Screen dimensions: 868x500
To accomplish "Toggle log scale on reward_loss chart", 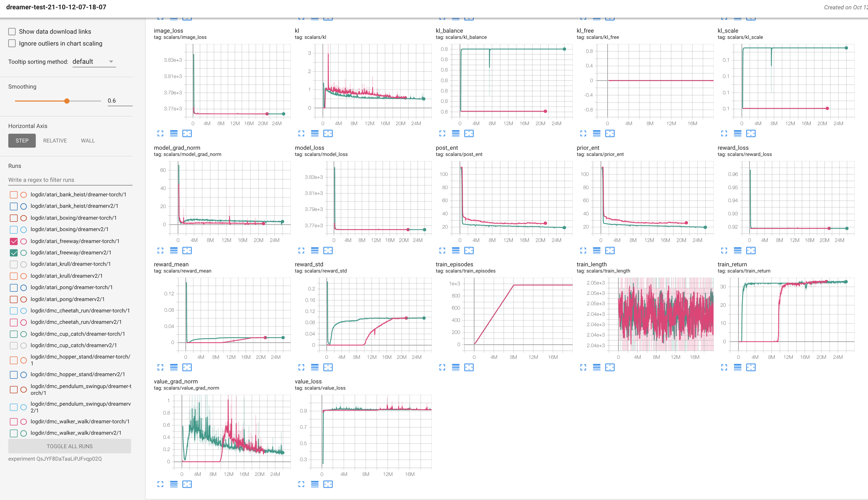I will 737,250.
